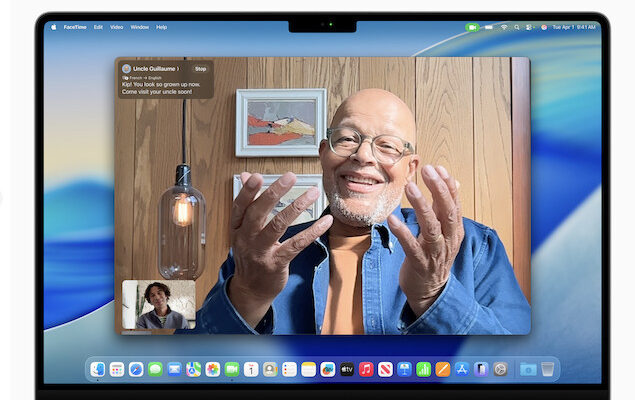Open Reminders app in the Dock

pyautogui.click(x=289, y=369)
